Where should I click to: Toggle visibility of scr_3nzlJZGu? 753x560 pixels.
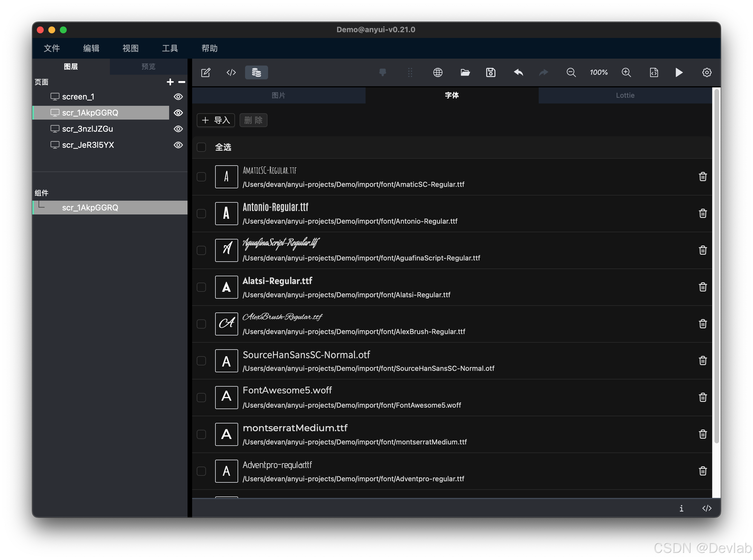coord(178,129)
